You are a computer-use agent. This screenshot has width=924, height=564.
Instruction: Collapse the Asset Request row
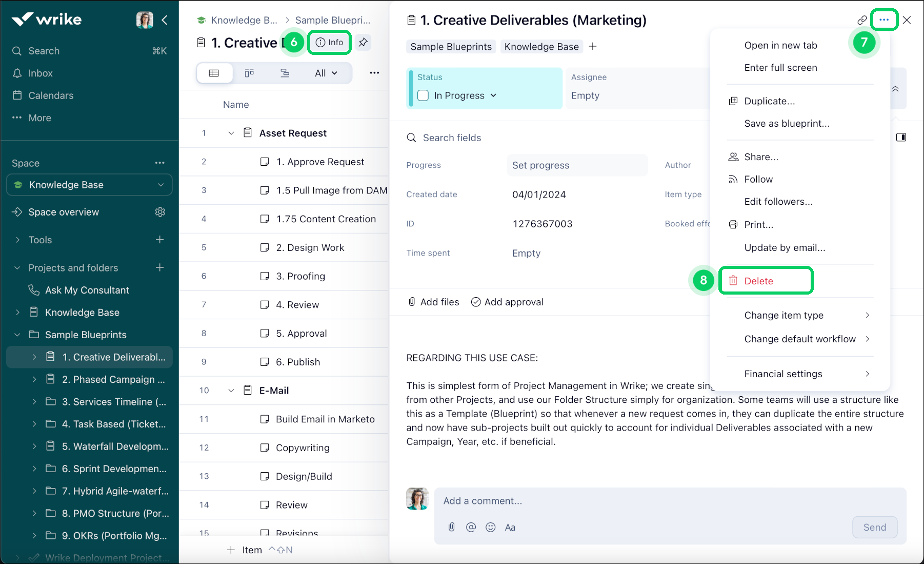(231, 133)
